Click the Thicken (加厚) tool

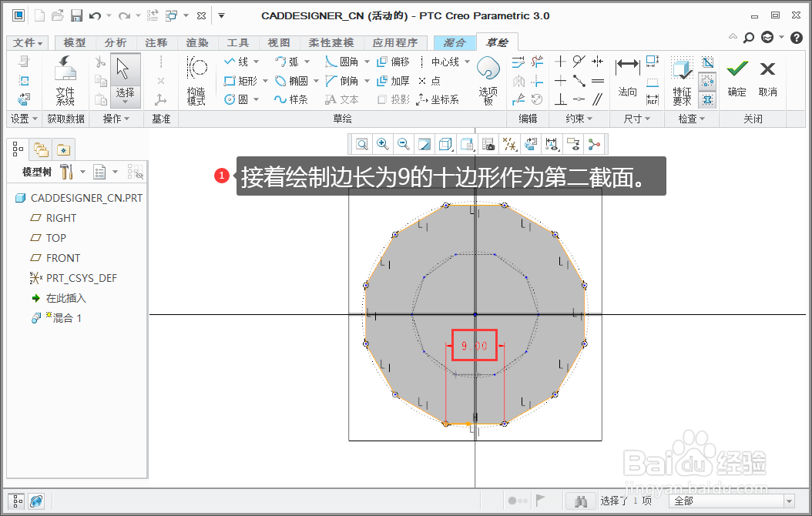(x=393, y=81)
